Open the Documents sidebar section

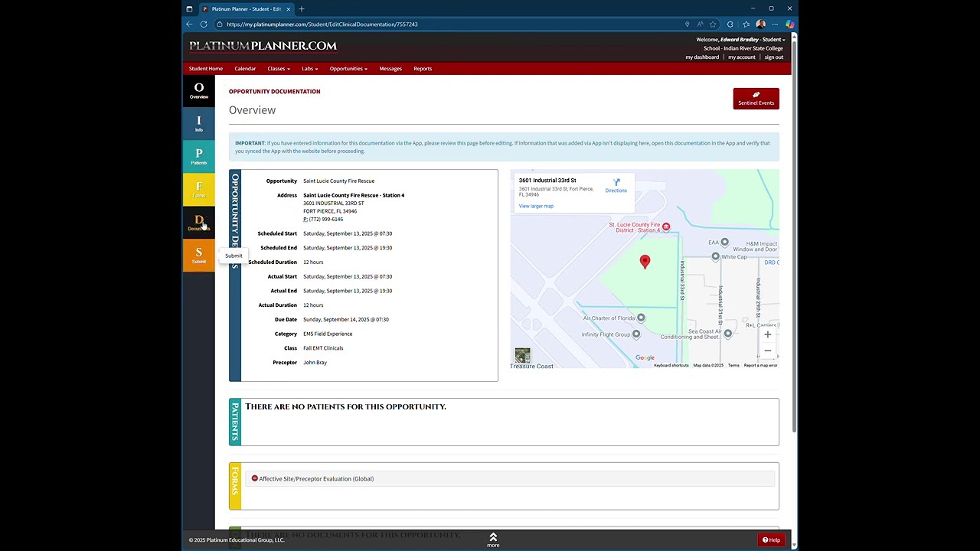(x=198, y=223)
